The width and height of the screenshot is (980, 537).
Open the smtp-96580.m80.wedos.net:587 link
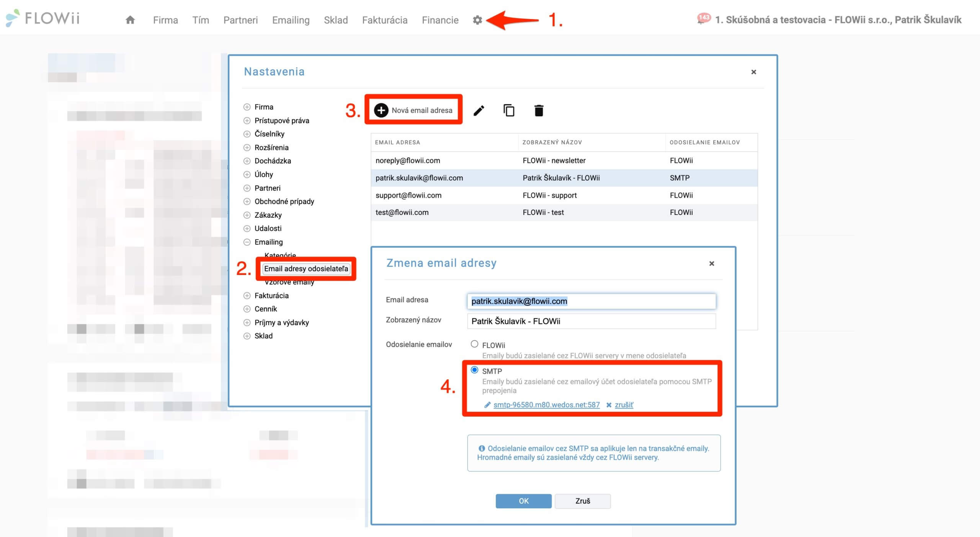[x=546, y=405]
